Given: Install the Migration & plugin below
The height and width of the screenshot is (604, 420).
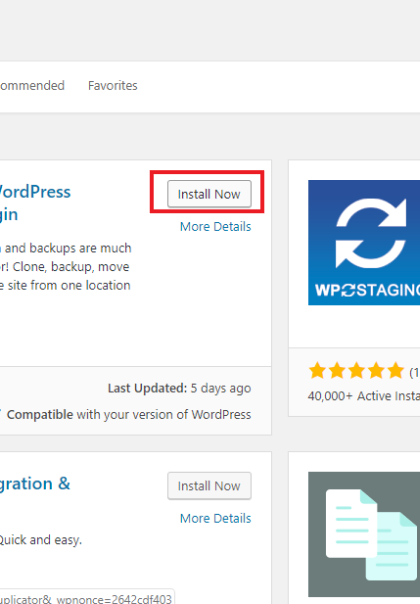Looking at the screenshot, I should point(209,486).
